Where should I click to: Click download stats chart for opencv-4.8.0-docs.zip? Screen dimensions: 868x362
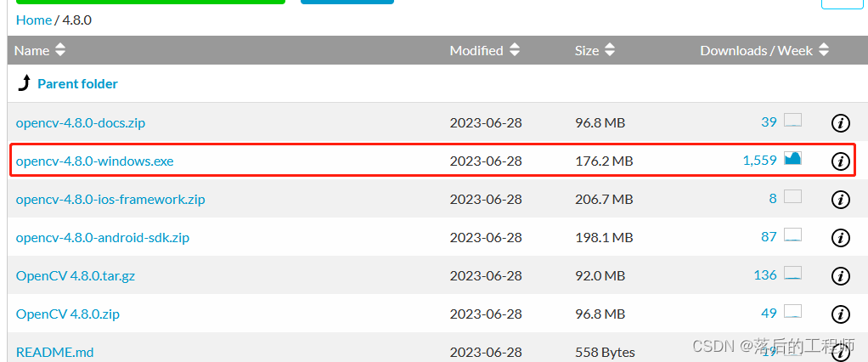pyautogui.click(x=792, y=120)
